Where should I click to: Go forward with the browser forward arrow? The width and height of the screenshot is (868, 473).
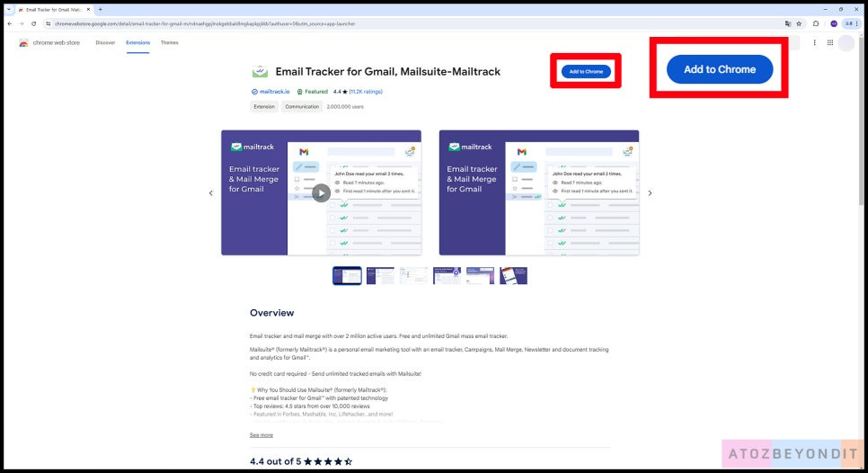21,23
